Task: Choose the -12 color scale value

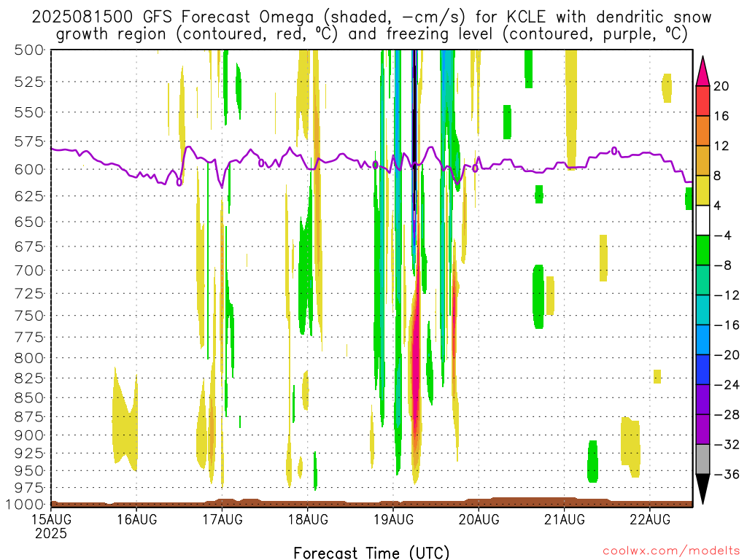Action: (727, 296)
